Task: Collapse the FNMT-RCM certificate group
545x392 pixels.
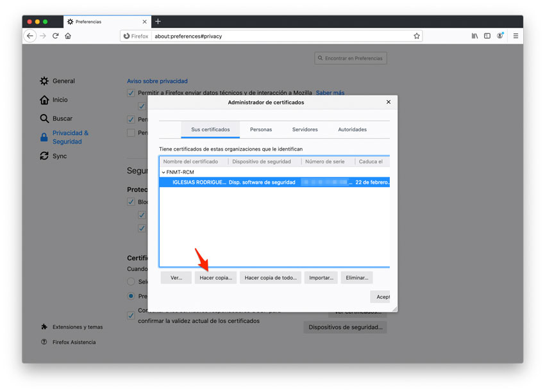Action: pos(163,172)
